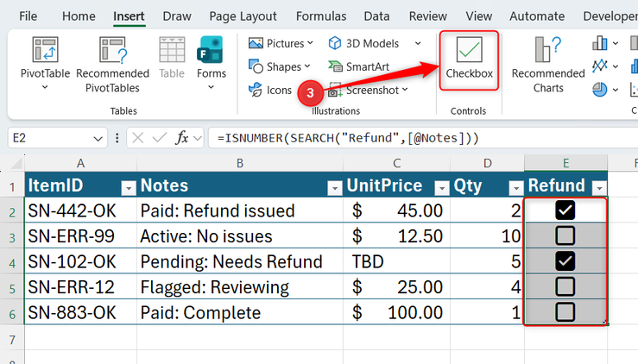Open Recommended PivotTables
The image size is (638, 364).
(113, 65)
